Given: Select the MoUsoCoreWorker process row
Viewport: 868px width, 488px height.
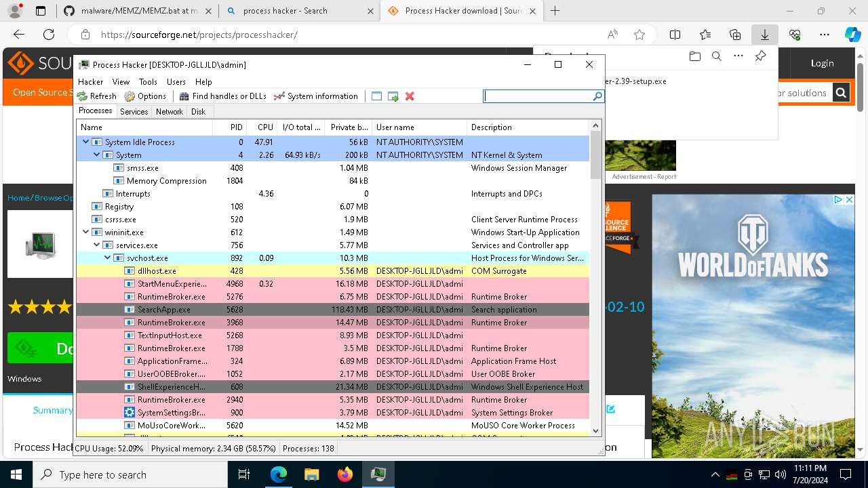Looking at the screenshot, I should click(x=333, y=425).
